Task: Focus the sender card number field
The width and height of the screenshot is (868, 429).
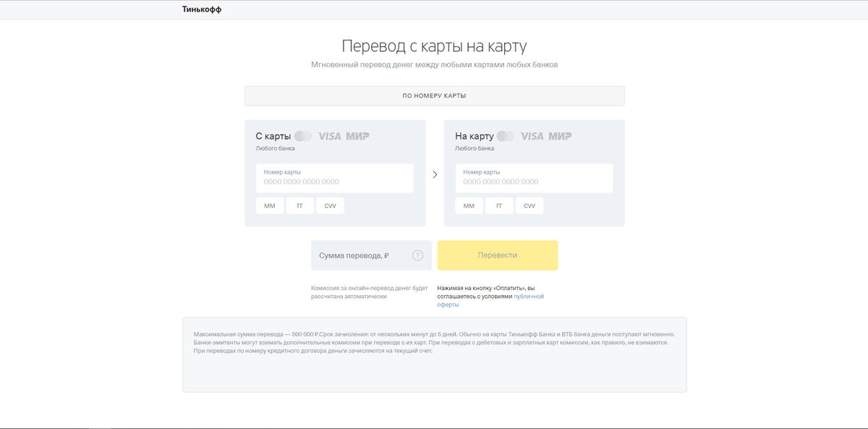Action: pos(334,178)
